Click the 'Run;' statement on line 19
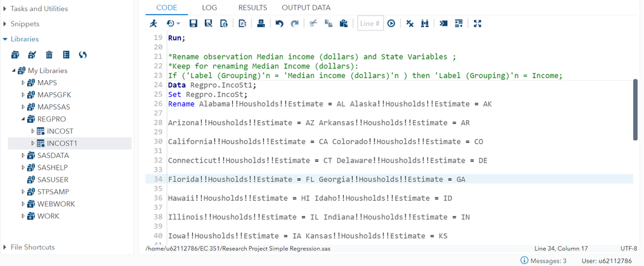Image resolution: width=644 pixels, height=266 pixels. point(177,38)
